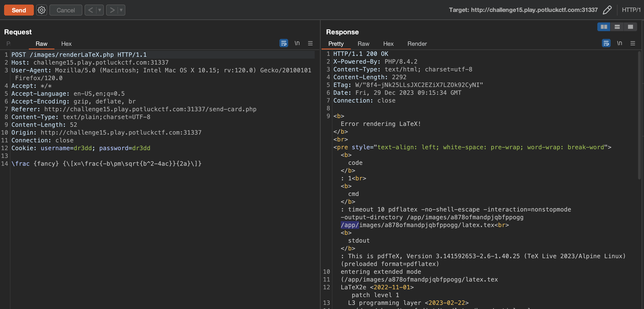Expand the back history dropdown arrow
This screenshot has width=644, height=309.
[99, 10]
